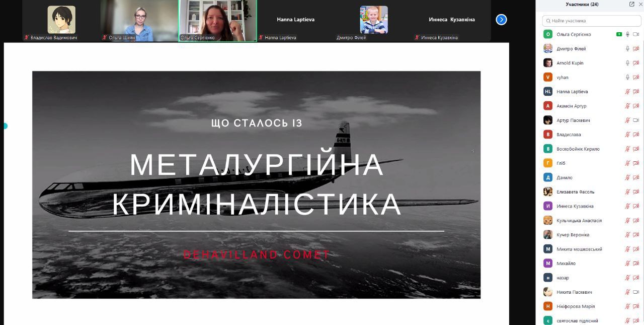Select Владислав Вадимович video tile
The width and height of the screenshot is (644, 325).
61,21
